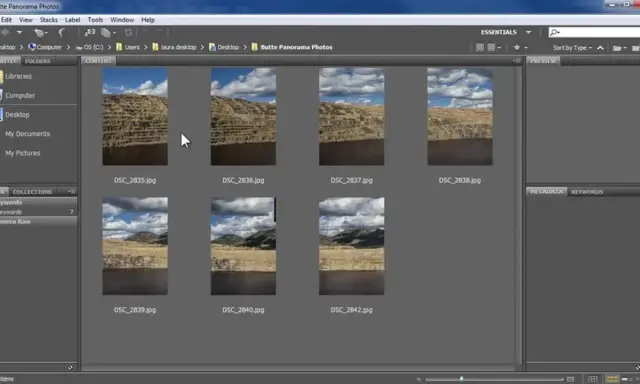Expand chevron after laura desktop in path

coord(202,47)
